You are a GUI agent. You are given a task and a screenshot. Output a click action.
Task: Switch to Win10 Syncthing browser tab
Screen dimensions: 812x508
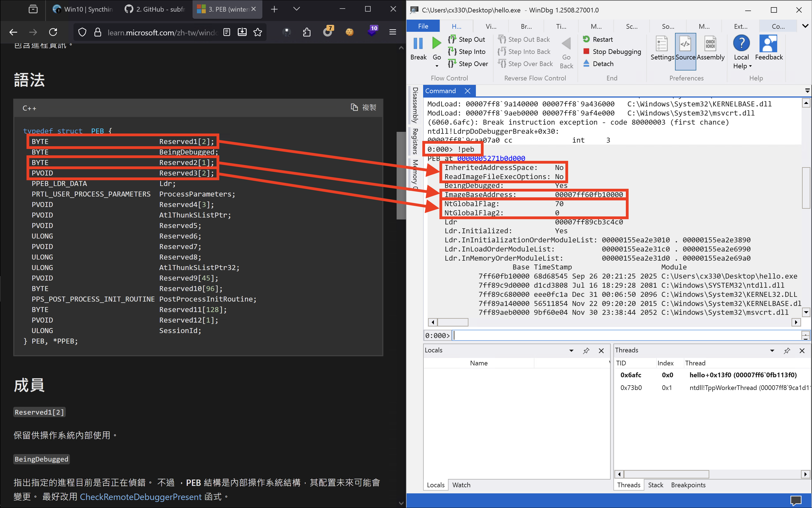(x=83, y=9)
